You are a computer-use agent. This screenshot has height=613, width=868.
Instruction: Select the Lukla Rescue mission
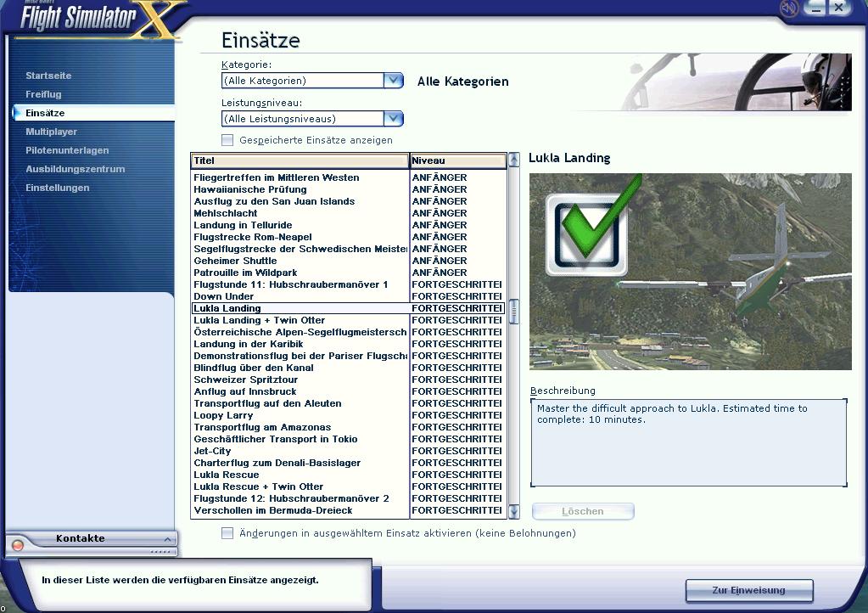[348, 475]
